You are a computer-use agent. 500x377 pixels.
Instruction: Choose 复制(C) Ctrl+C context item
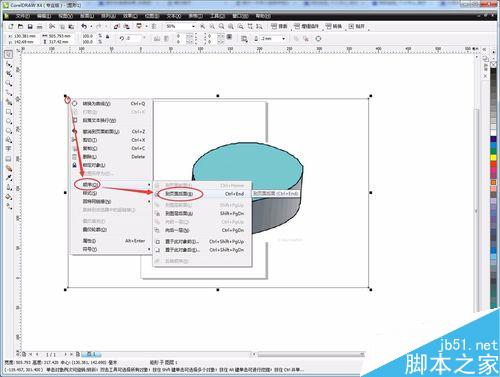coord(112,148)
